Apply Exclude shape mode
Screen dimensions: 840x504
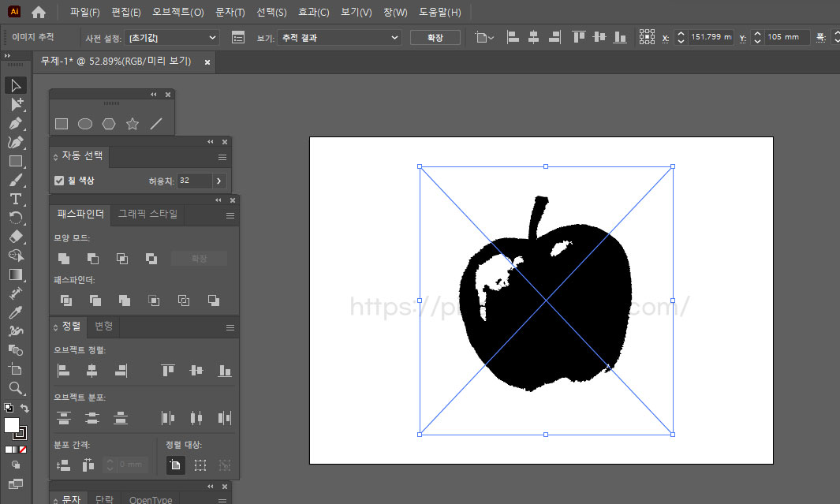pyautogui.click(x=151, y=259)
